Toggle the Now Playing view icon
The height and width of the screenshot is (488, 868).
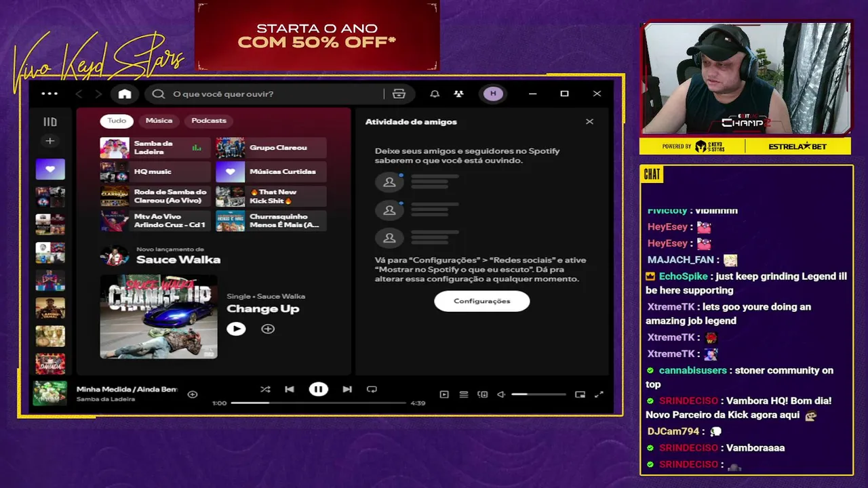(x=444, y=394)
